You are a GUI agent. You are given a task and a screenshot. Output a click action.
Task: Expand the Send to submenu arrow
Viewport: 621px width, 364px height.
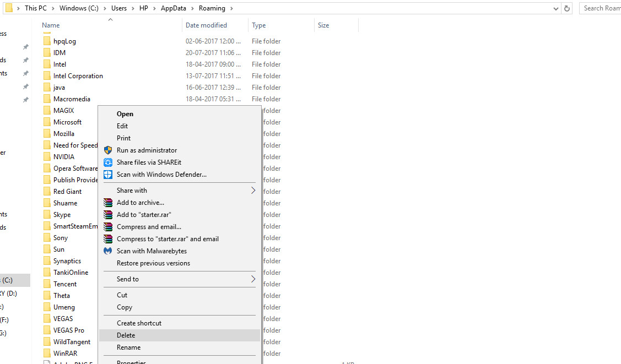(x=253, y=279)
